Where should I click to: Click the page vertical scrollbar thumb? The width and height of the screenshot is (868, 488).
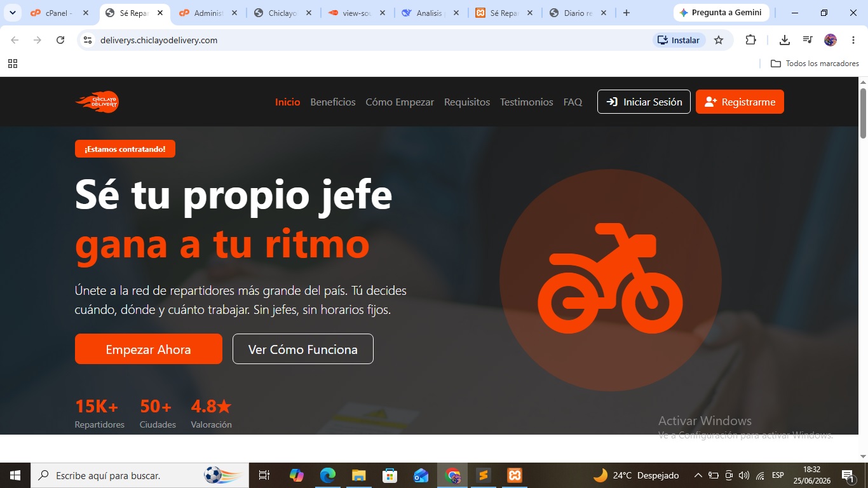pyautogui.click(x=863, y=112)
